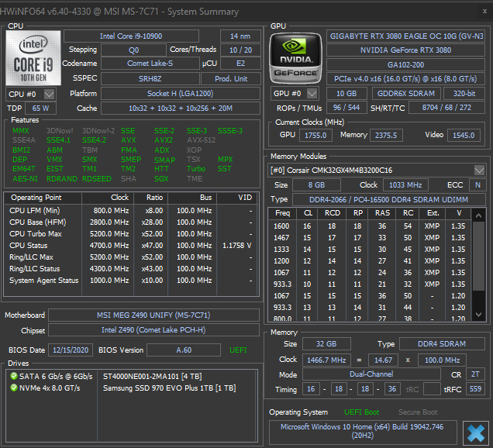
Task: Click the memory size 32 GB field
Action: tap(326, 343)
